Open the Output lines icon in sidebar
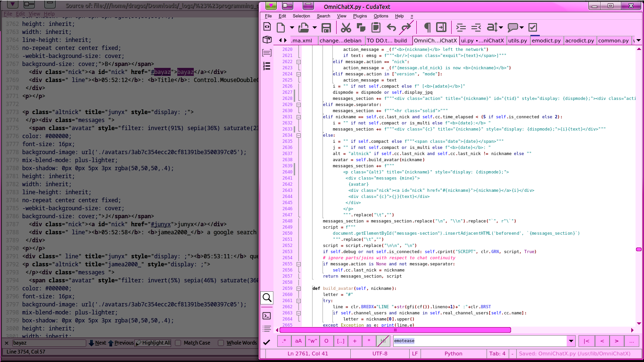Viewport: 644px width, 362px height. pyautogui.click(x=267, y=329)
